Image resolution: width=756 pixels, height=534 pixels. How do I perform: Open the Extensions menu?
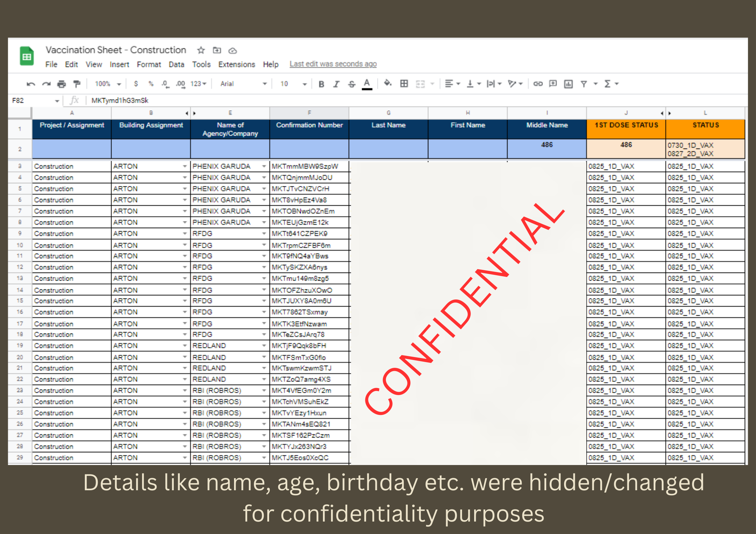236,64
